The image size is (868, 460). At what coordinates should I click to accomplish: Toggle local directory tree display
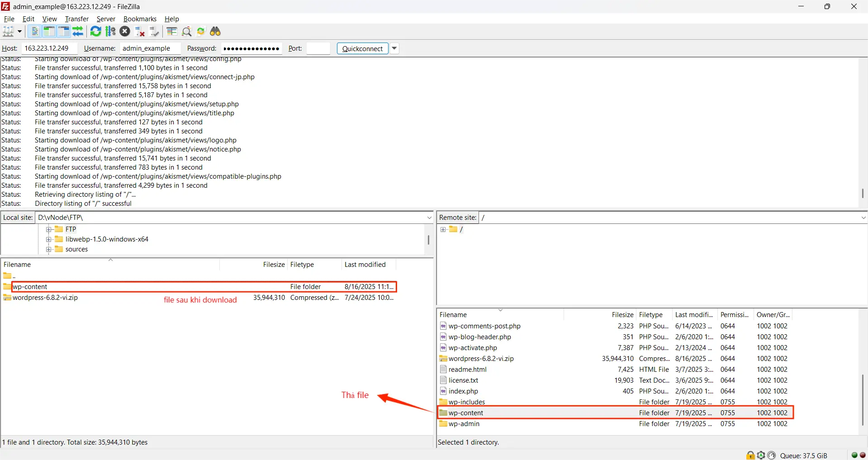coord(49,31)
